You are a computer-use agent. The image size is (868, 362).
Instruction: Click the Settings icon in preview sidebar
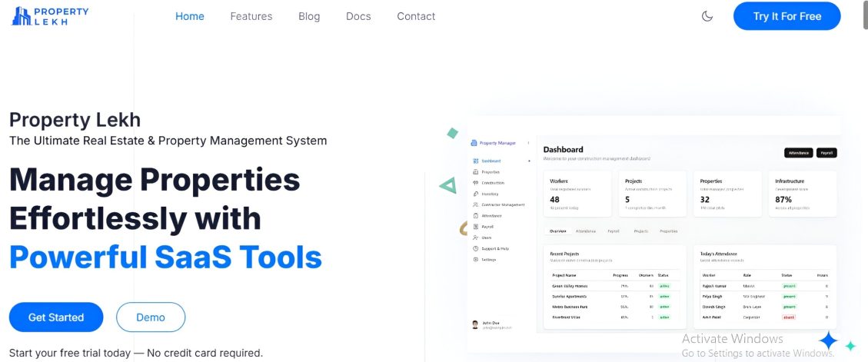pos(476,260)
